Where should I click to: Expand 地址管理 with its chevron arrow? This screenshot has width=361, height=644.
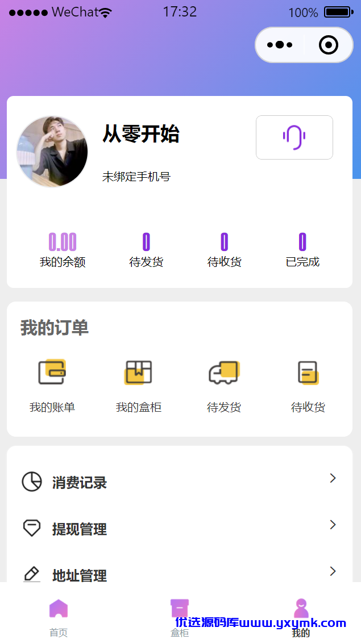click(x=333, y=571)
